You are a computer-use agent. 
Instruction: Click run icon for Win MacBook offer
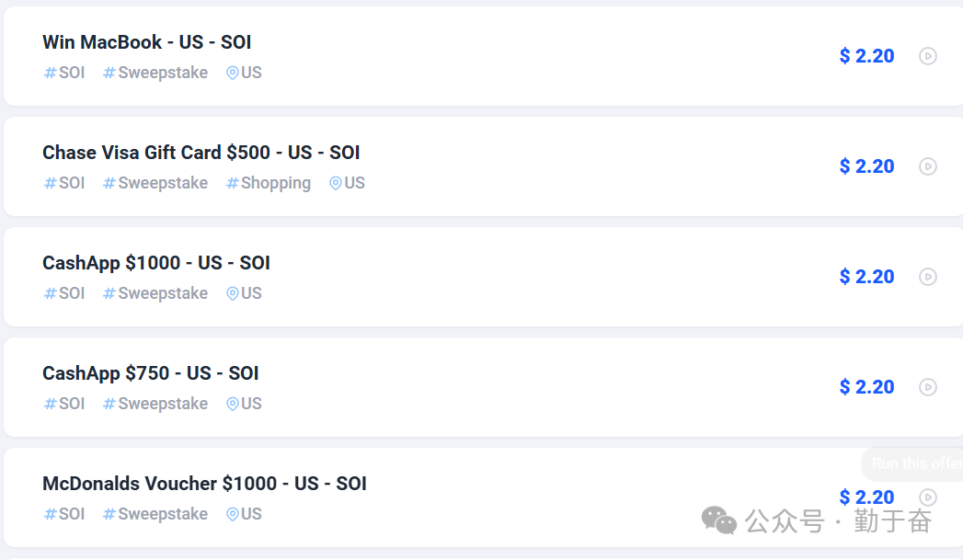[x=928, y=56]
